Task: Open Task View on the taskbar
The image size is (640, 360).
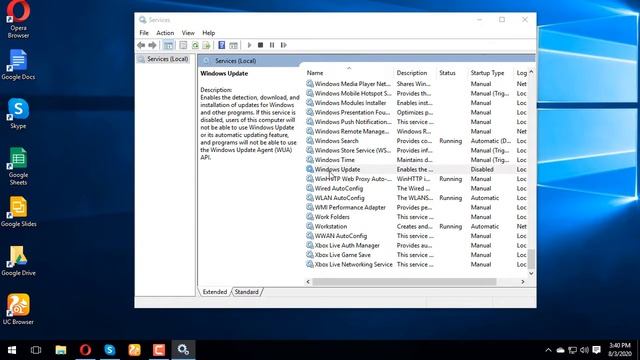Action: [36, 350]
